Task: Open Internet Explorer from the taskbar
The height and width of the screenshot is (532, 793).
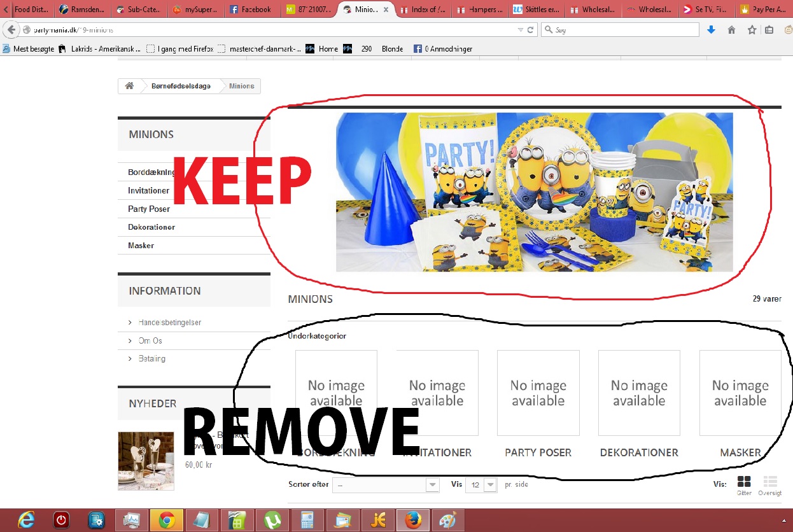Action: tap(26, 520)
